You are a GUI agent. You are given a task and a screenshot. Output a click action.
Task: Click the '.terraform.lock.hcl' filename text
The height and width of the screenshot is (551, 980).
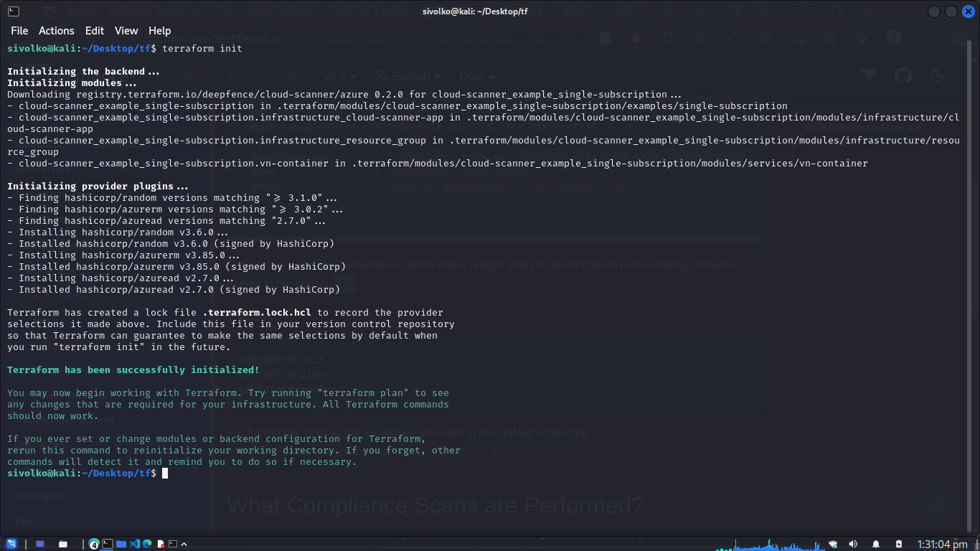coord(257,313)
